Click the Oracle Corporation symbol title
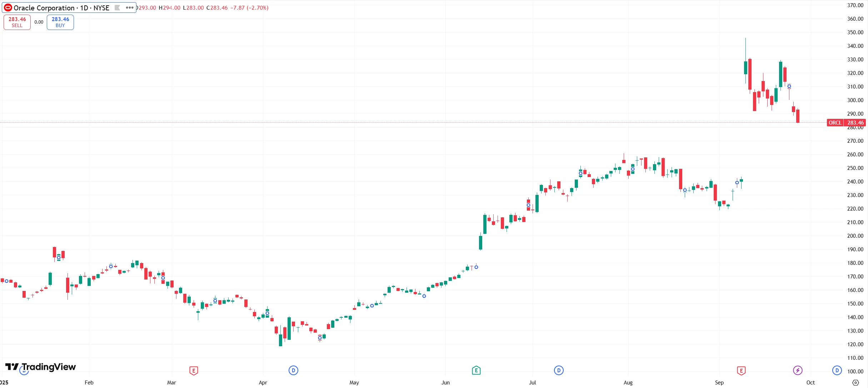The width and height of the screenshot is (868, 388). tap(61, 8)
